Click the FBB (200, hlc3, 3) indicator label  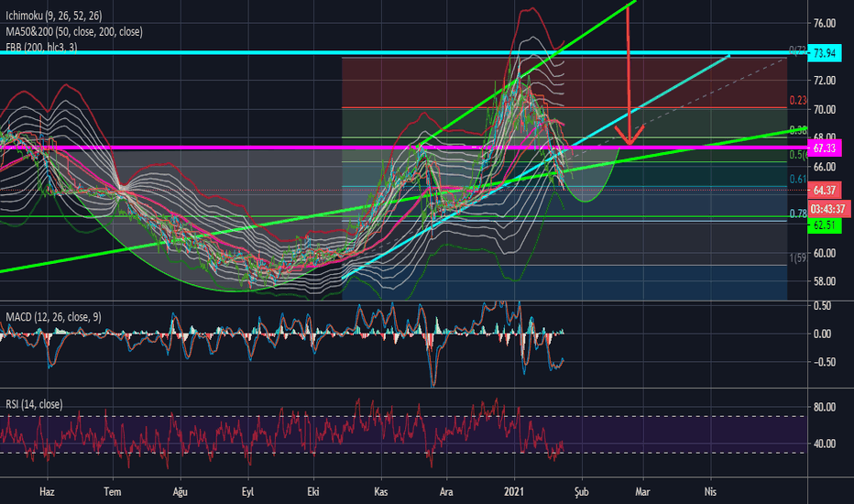41,48
